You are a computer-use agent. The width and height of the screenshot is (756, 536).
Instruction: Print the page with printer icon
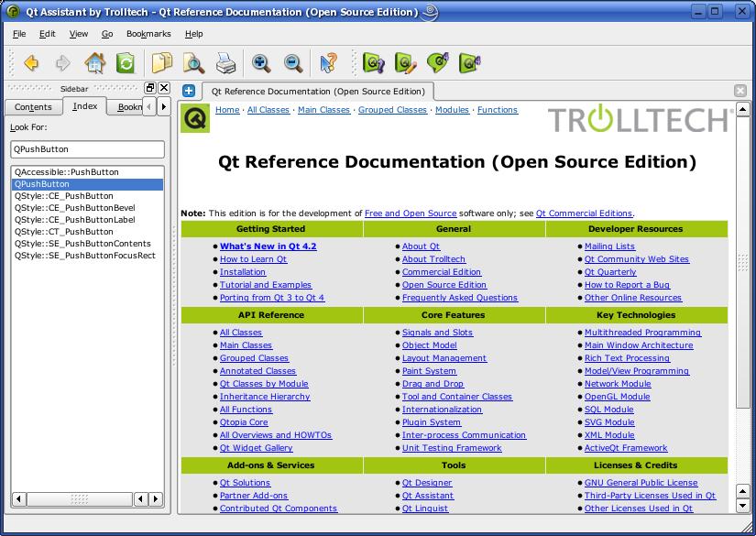pyautogui.click(x=225, y=63)
